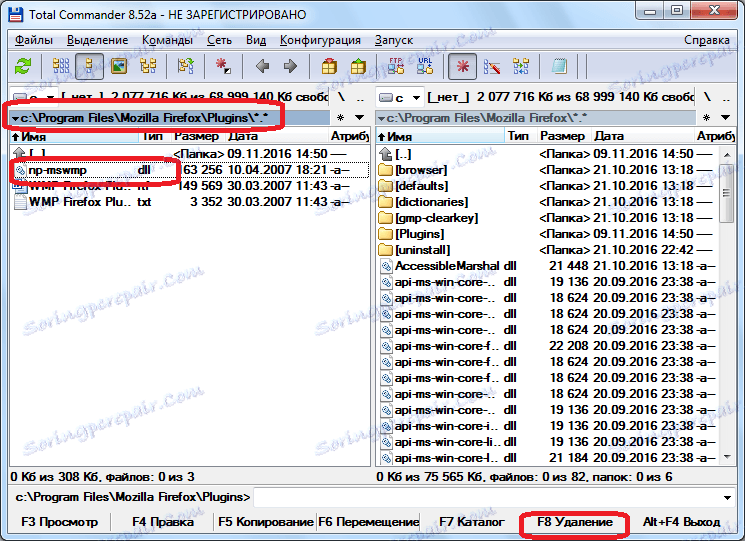Click the invert selection toolbar icon

(x=186, y=66)
